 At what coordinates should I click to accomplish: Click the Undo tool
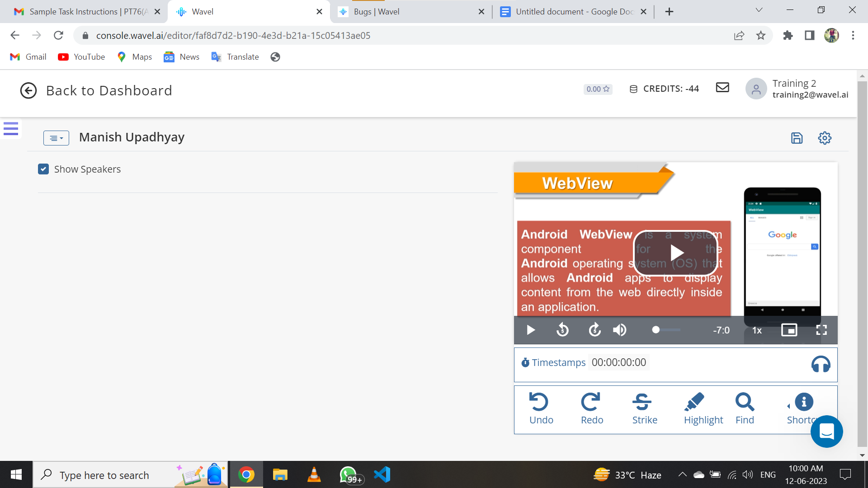pyautogui.click(x=541, y=408)
